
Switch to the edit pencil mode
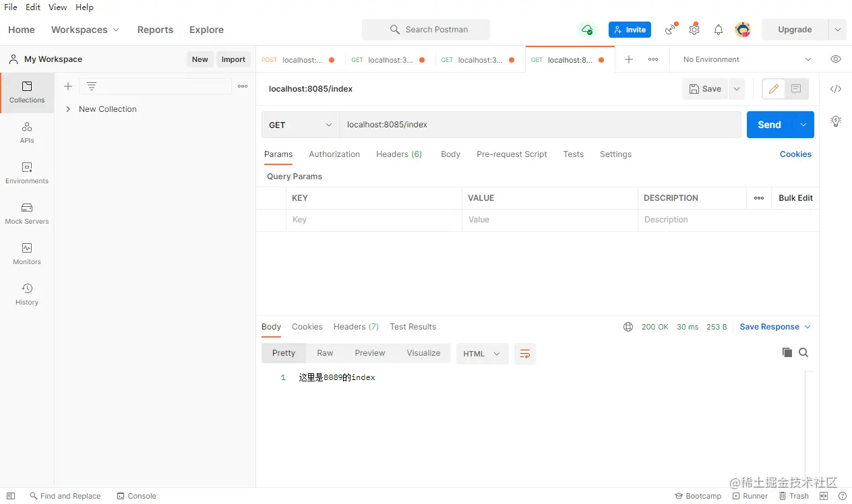(774, 89)
